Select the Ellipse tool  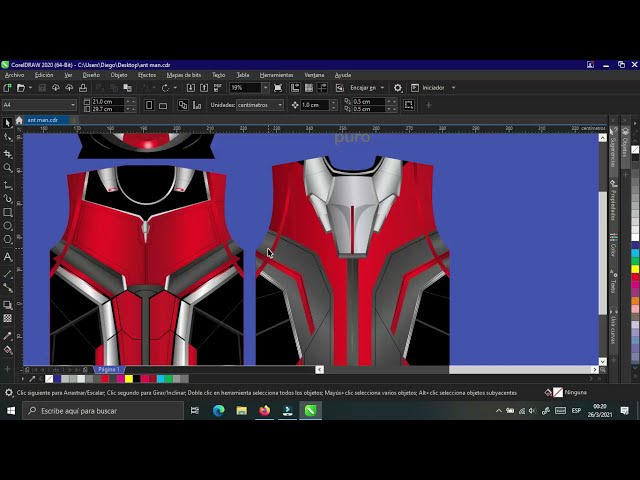point(7,226)
